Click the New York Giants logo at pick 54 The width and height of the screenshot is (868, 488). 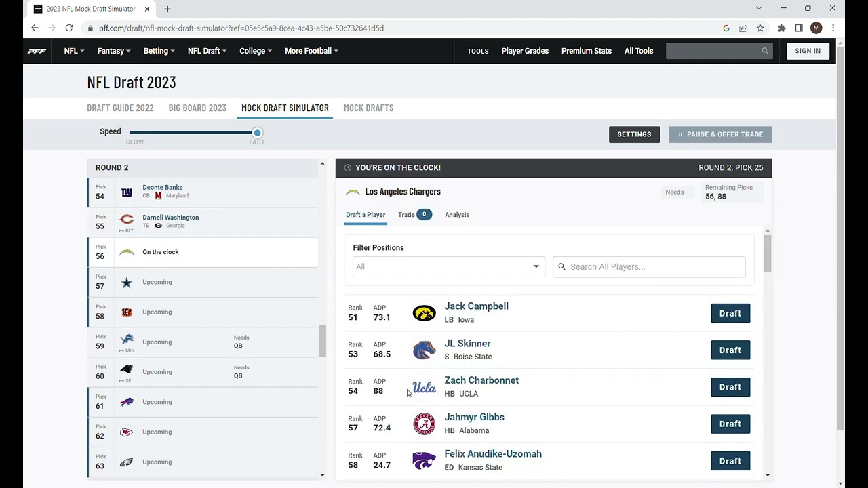click(127, 192)
